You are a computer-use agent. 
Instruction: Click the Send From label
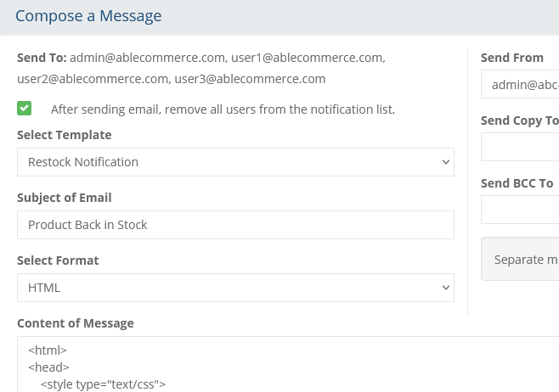point(512,58)
